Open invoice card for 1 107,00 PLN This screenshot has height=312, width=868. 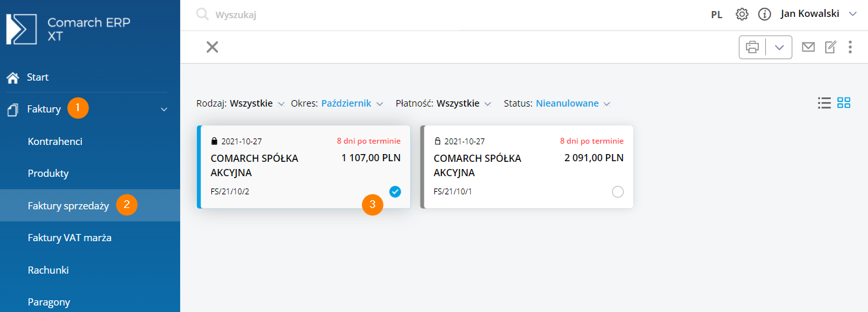(x=304, y=166)
